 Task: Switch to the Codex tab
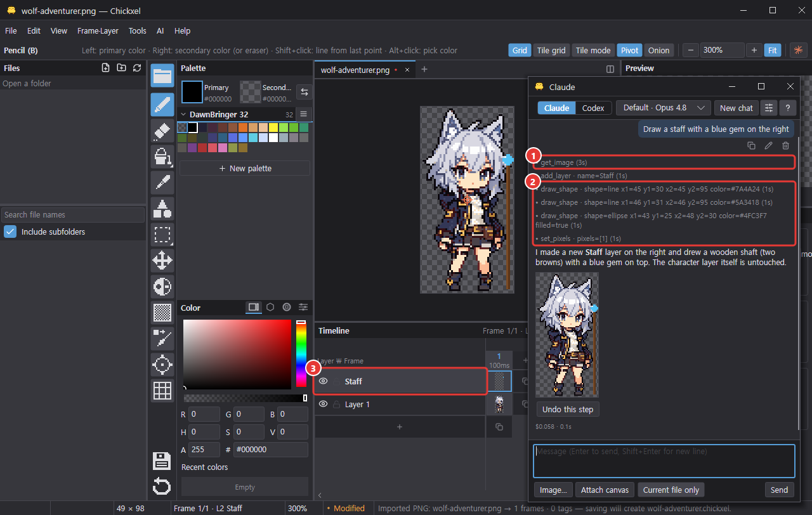(593, 108)
